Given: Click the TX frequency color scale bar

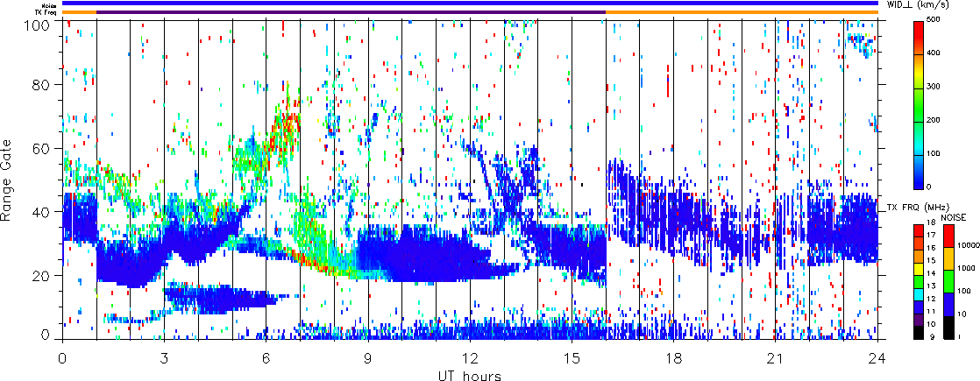Looking at the screenshot, I should tap(919, 280).
